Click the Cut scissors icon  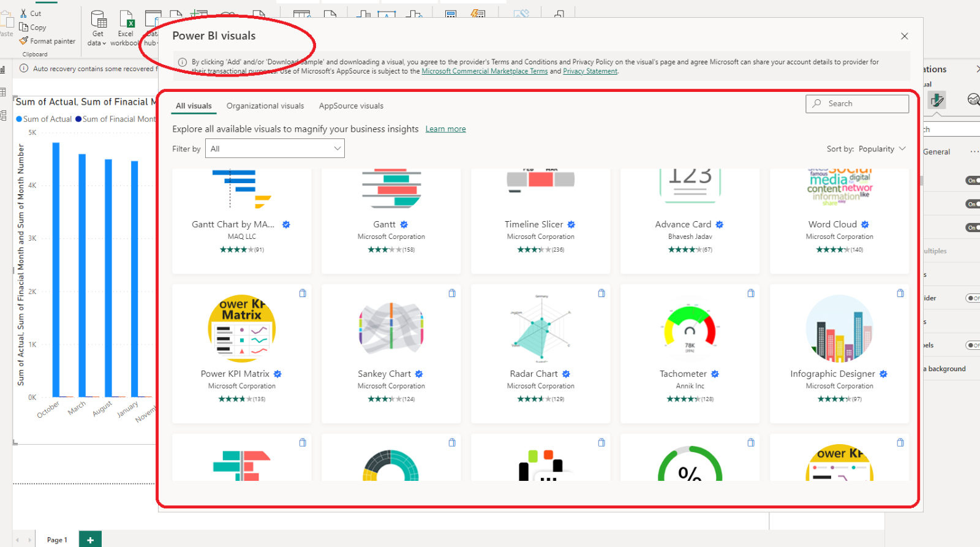click(24, 13)
